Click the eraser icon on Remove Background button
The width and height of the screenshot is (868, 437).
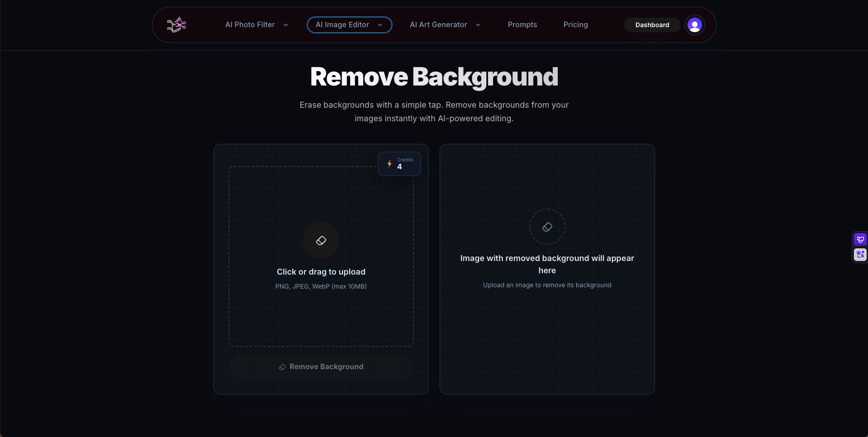pyautogui.click(x=282, y=367)
